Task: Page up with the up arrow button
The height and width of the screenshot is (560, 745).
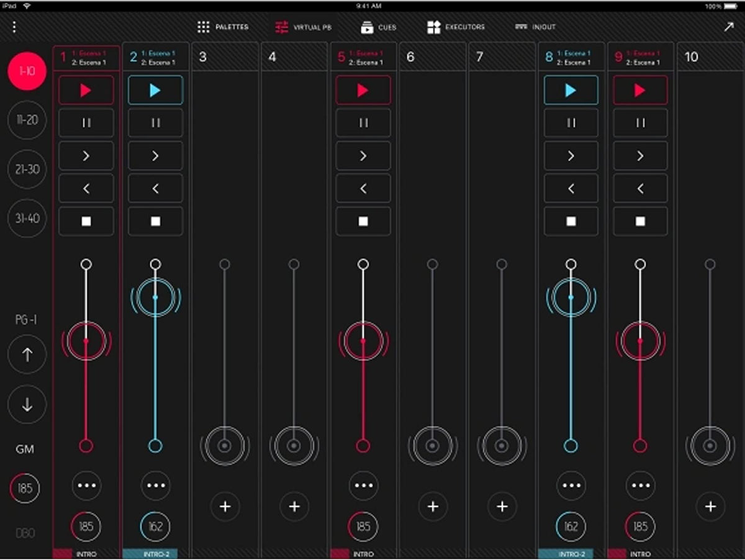Action: 27,355
